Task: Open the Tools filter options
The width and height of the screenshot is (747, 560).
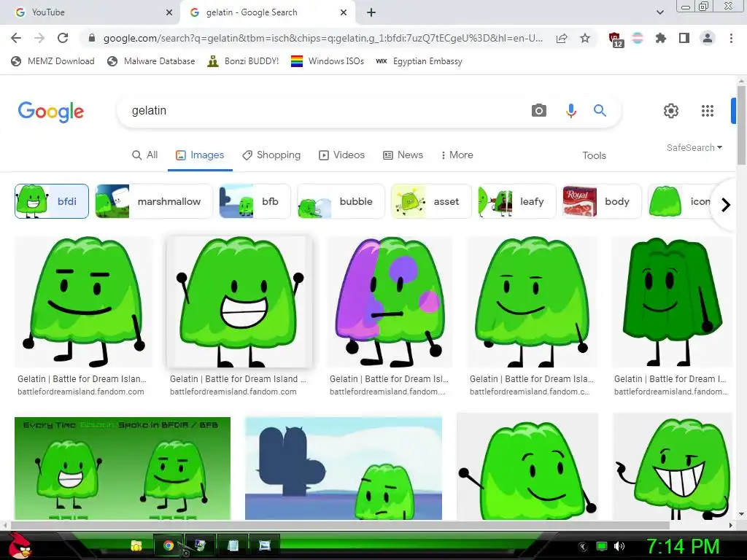Action: (594, 155)
